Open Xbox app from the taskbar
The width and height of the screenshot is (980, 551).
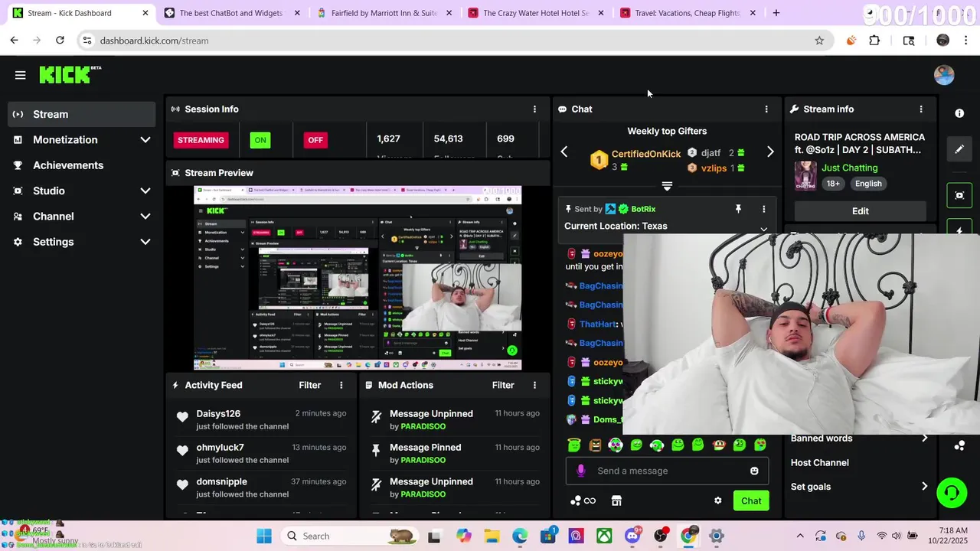click(604, 536)
